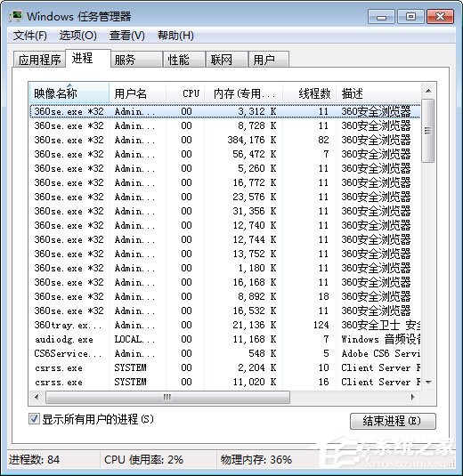The height and width of the screenshot is (476, 463).
Task: Sort by 内存(专用... column header
Action: coord(244,93)
